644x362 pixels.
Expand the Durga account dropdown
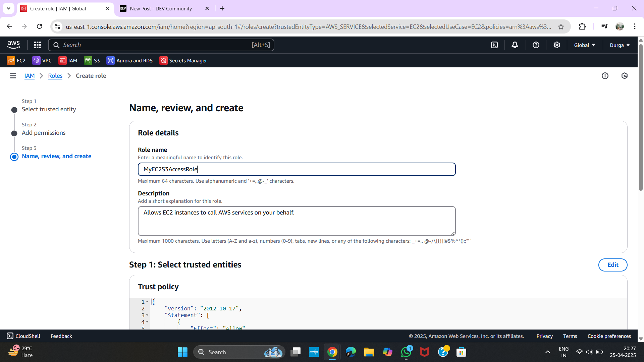(620, 45)
